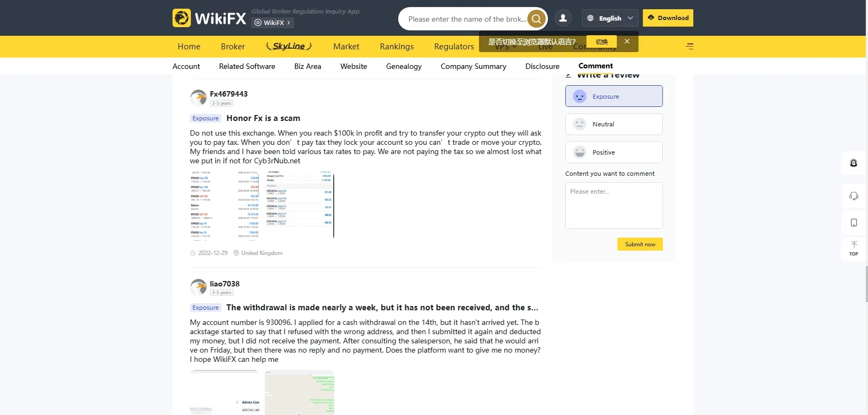This screenshot has height=415, width=868.
Task: Click the broker name search field
Action: pyautogui.click(x=467, y=19)
